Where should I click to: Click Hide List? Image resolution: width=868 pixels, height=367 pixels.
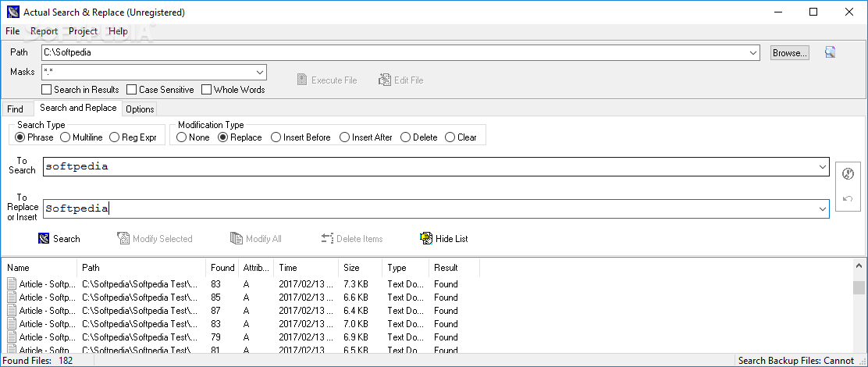444,239
